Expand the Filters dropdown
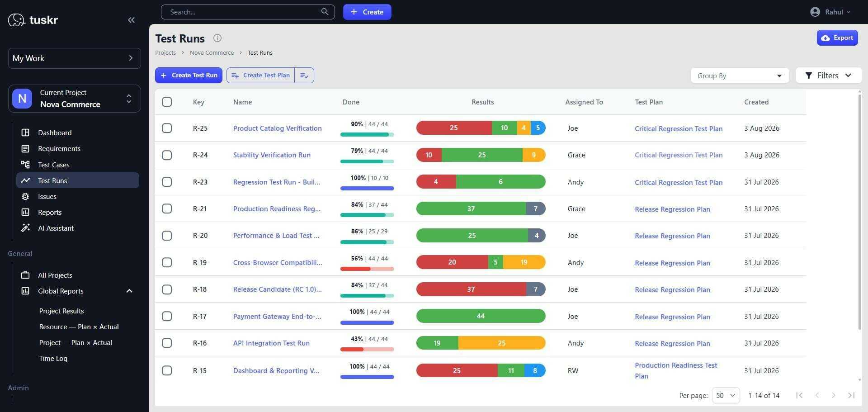Screen dimensions: 868x412 (828, 76)
